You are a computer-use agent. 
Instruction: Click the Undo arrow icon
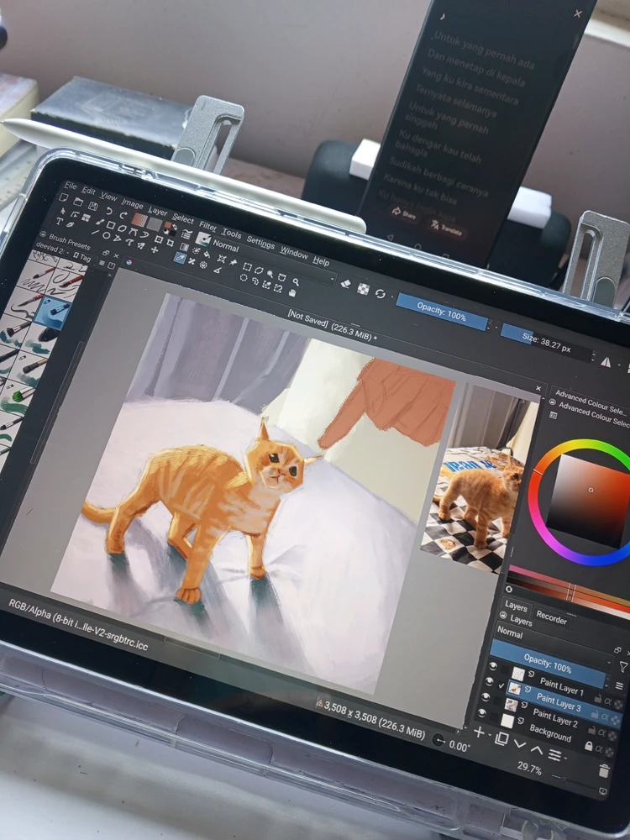click(109, 211)
